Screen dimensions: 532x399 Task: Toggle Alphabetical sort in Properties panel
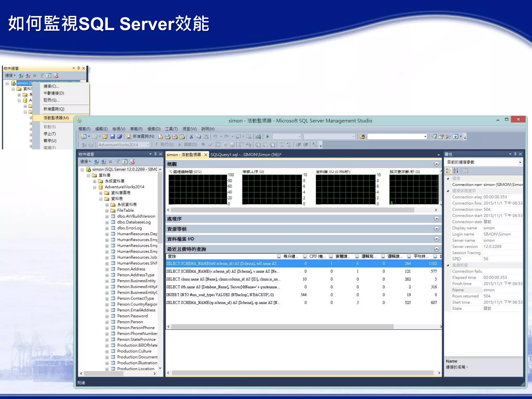tap(456, 171)
